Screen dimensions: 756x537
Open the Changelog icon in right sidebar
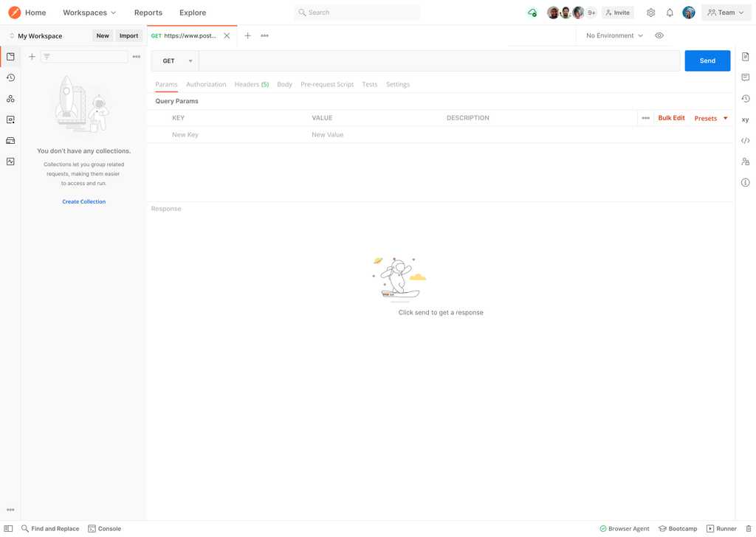pyautogui.click(x=746, y=99)
